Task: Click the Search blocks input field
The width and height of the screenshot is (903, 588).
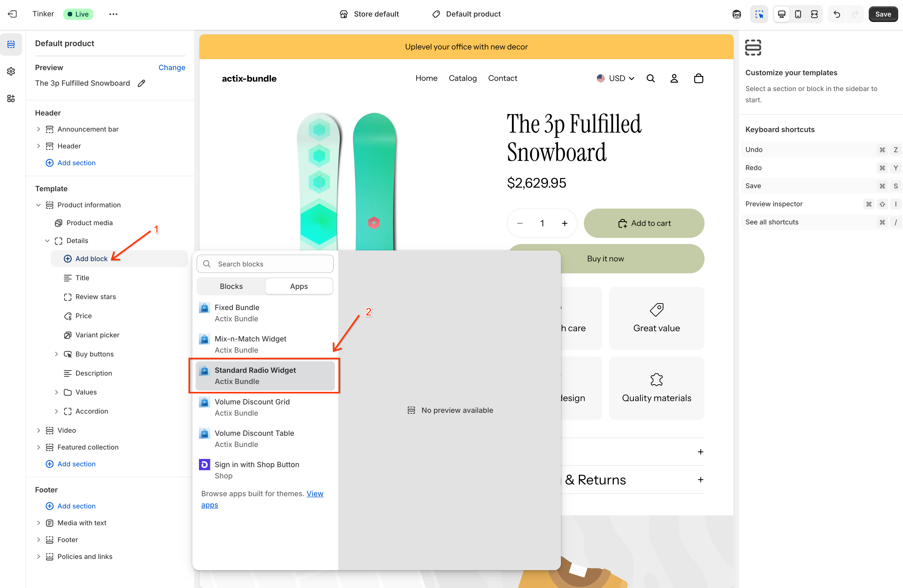Action: 265,264
